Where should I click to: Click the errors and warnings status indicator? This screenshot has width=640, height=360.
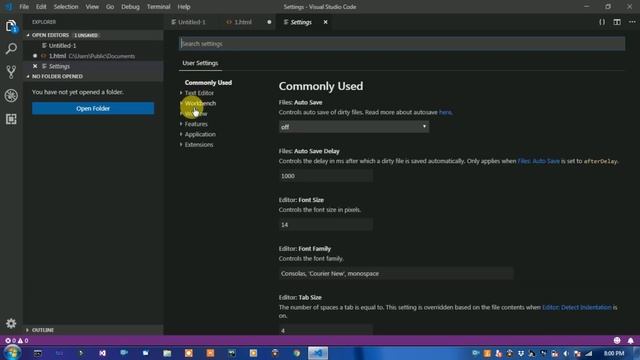click(x=16, y=340)
